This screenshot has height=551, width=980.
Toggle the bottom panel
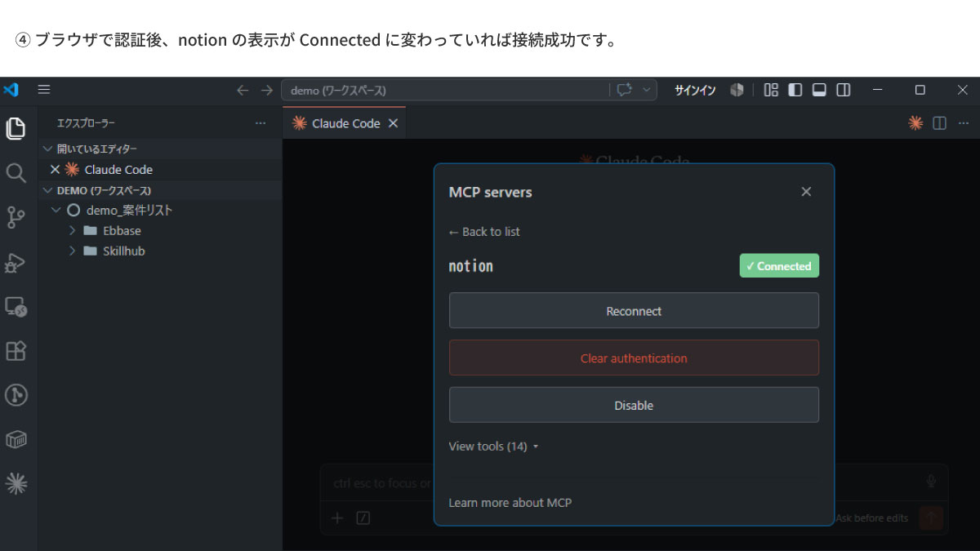tap(819, 90)
